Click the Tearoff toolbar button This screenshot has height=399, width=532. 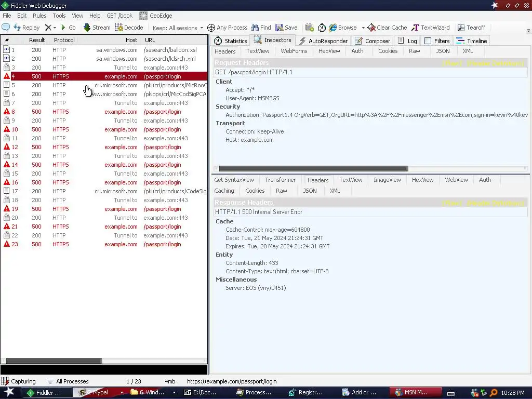coord(471,28)
